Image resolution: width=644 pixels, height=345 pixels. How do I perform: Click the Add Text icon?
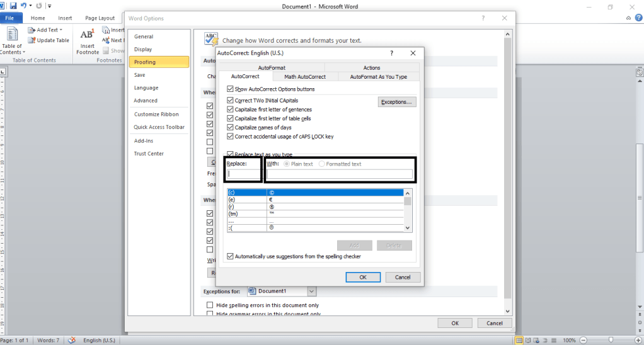[32, 30]
